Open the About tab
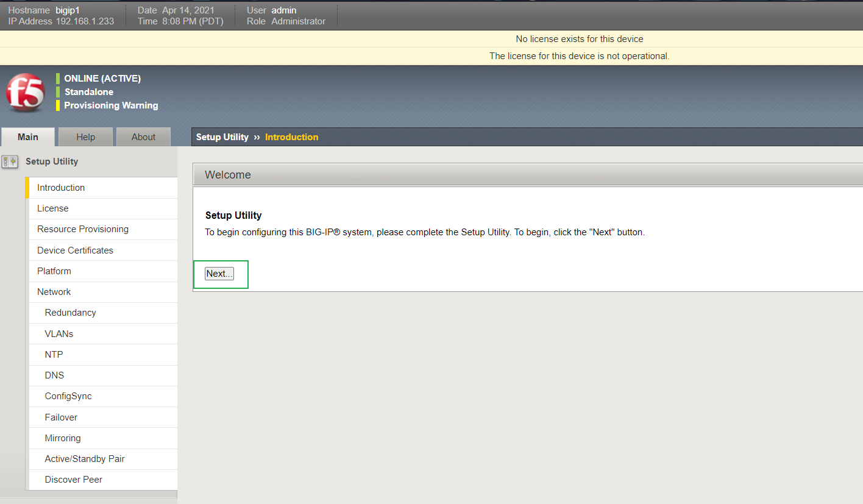 (x=144, y=137)
